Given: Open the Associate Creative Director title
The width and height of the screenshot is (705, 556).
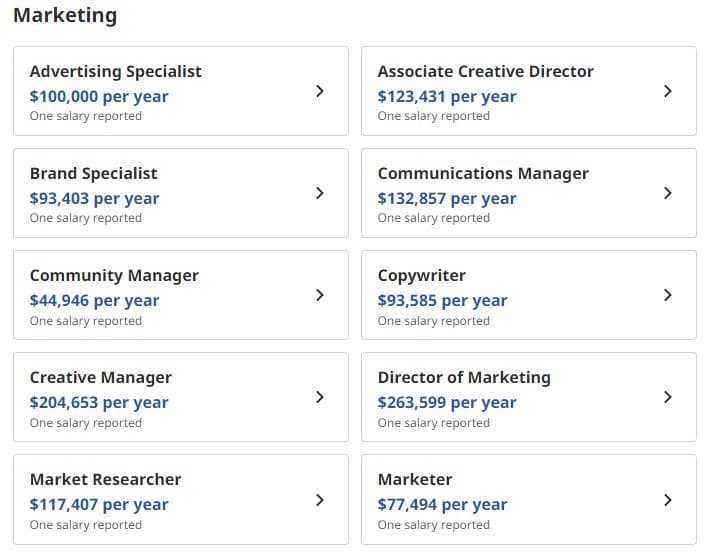Looking at the screenshot, I should [486, 71].
